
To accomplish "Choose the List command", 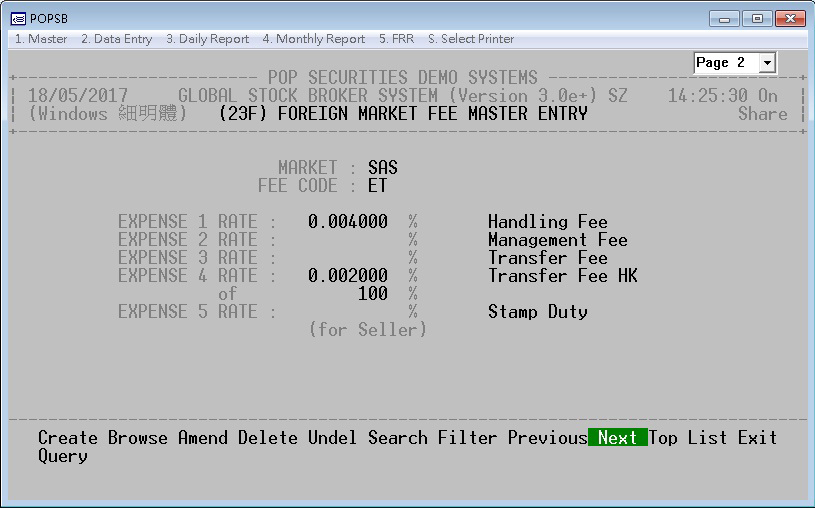I will [707, 438].
